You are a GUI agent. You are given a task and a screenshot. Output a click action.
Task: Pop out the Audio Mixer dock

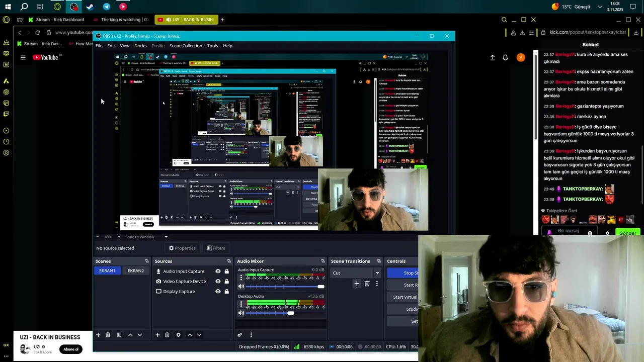(323, 261)
